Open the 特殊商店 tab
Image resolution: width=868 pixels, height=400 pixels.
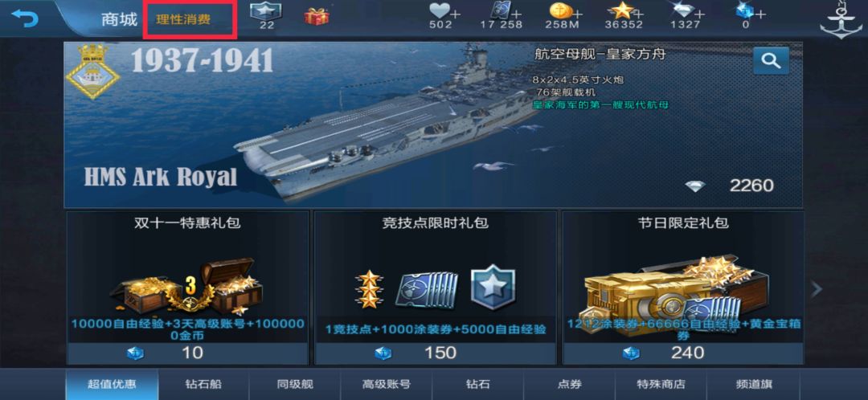(661, 384)
